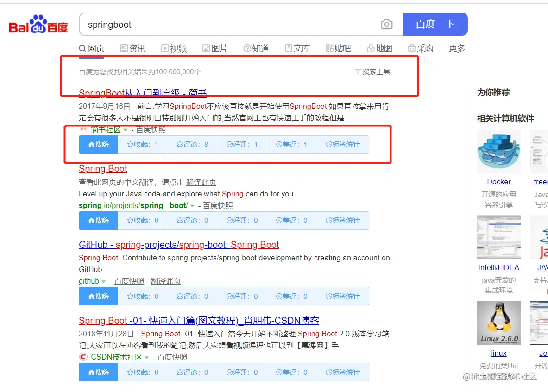Screen dimensions: 548x392
Task: Expand CSDN技术社区 source dropdown arrow
Action: coord(147,357)
